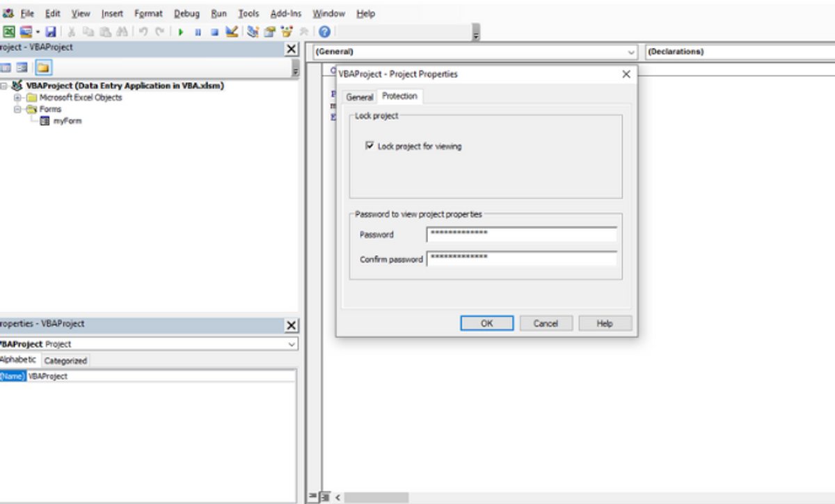
Task: Open the Debug menu
Action: pyautogui.click(x=186, y=13)
